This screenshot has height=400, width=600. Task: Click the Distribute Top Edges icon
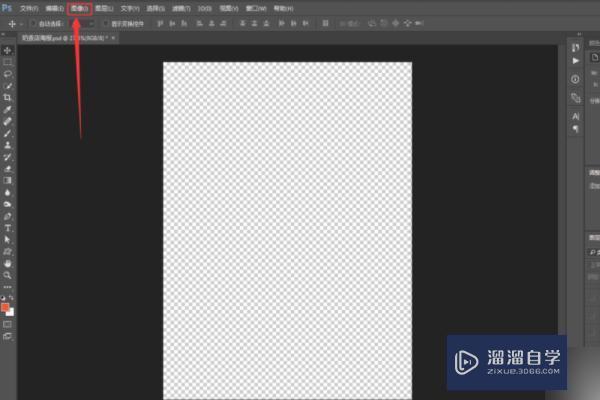coord(242,23)
